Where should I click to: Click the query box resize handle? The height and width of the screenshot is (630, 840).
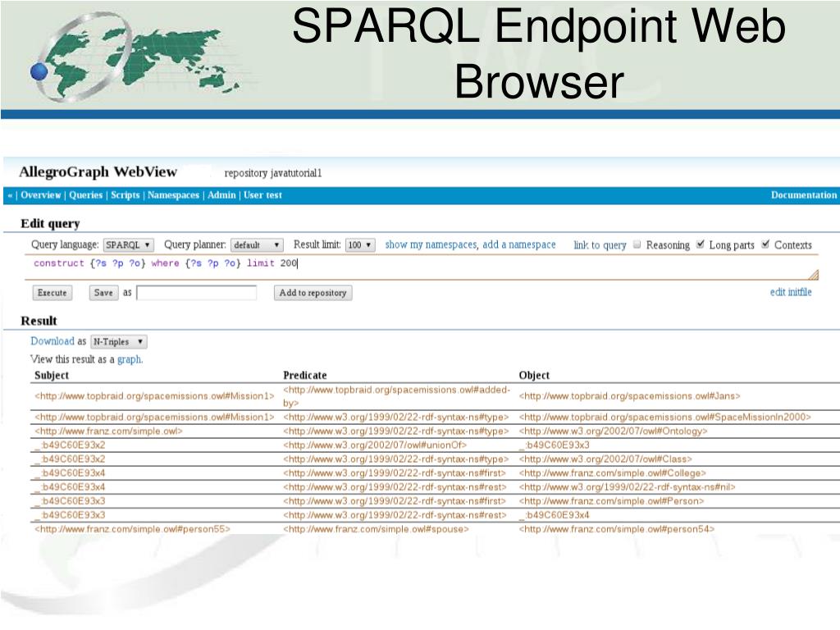click(x=814, y=275)
